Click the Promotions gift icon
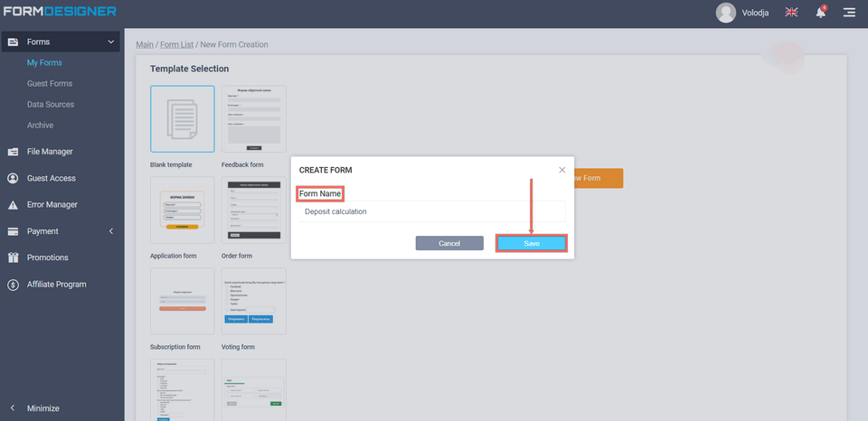This screenshot has width=868, height=421. pos(14,257)
